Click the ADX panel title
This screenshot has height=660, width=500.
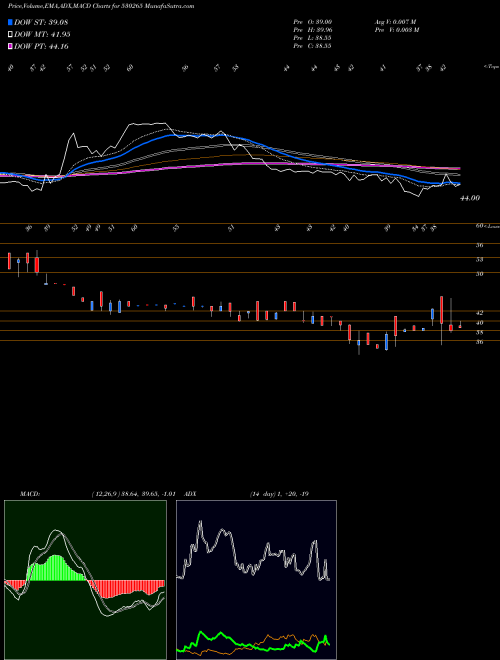tap(191, 494)
